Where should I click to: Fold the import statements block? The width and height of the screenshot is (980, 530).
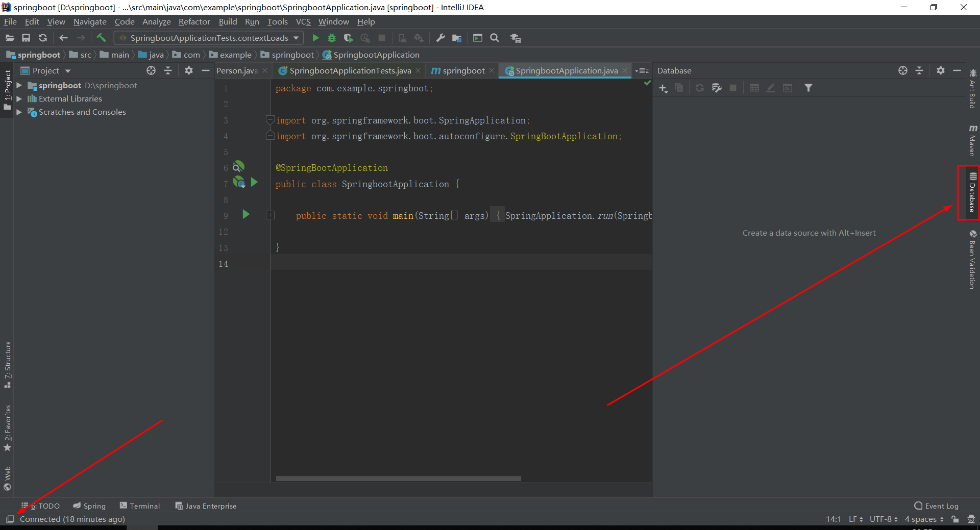pyautogui.click(x=270, y=120)
